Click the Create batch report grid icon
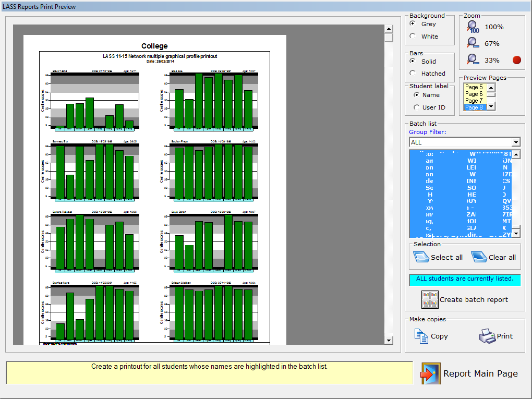 coord(430,299)
